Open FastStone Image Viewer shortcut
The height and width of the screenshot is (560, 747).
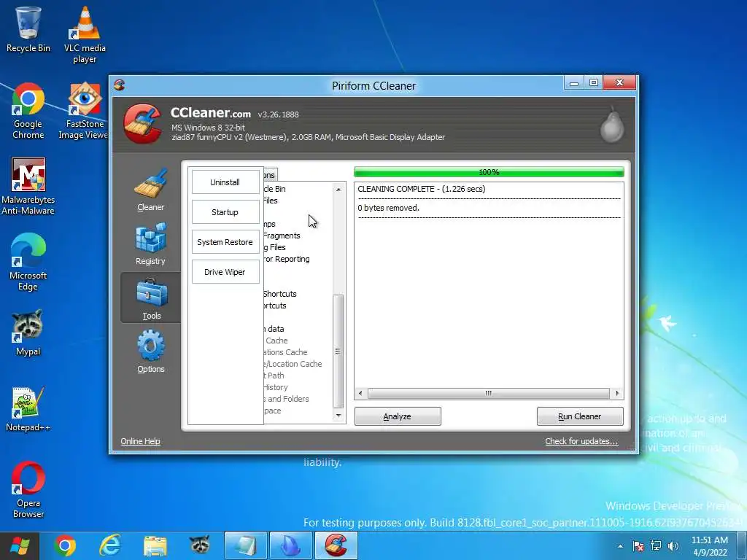coord(84,111)
